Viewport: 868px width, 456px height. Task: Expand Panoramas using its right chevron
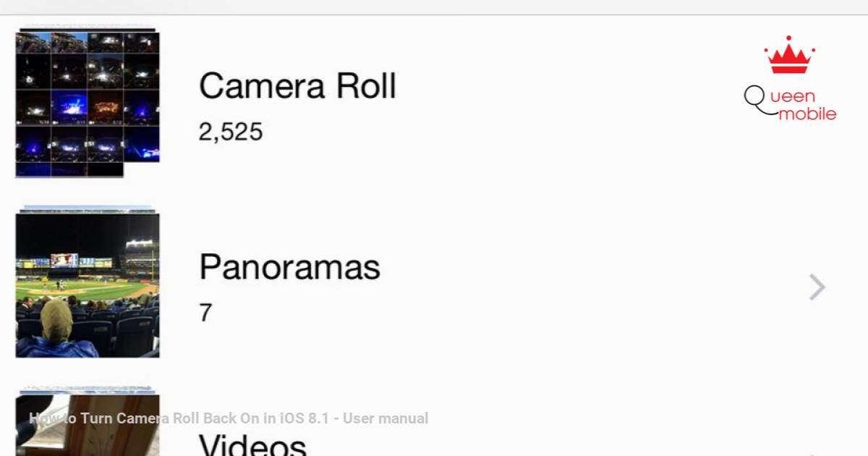pos(817,287)
